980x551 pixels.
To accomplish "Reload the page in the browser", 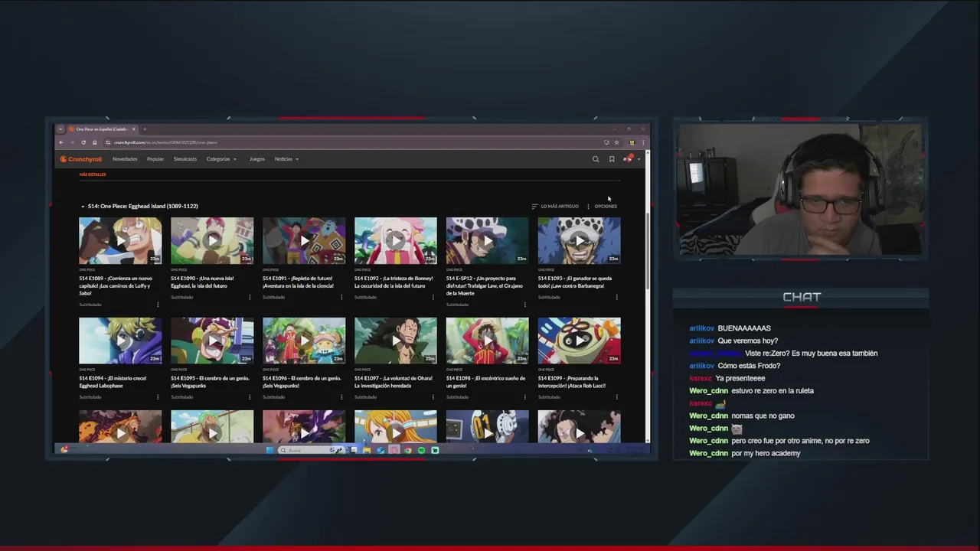I will [83, 142].
